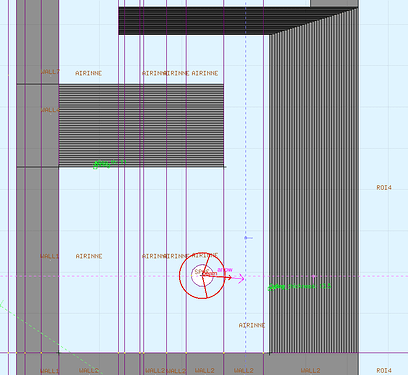Select the WALL2 label under the vertical striped block
Image resolution: width=408 pixels, height=375 pixels.
pos(311,371)
